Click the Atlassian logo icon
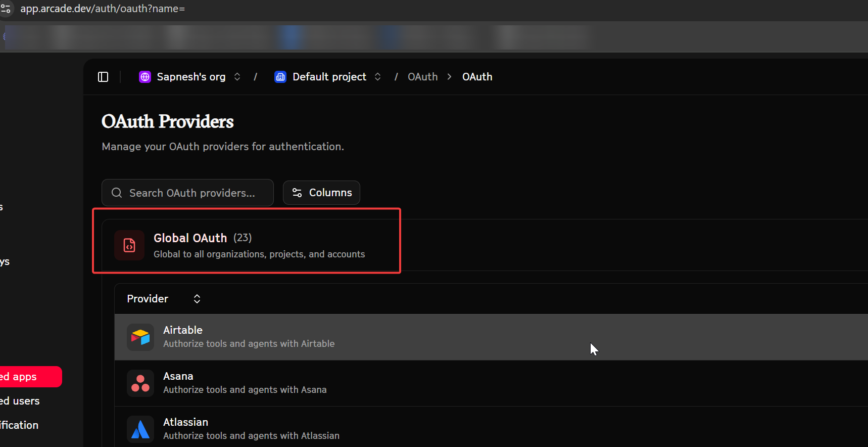This screenshot has width=868, height=447. point(140,429)
